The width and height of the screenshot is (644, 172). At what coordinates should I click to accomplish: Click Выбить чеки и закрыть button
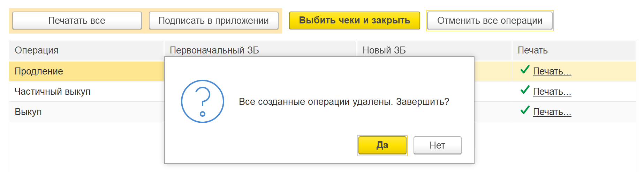click(x=354, y=21)
